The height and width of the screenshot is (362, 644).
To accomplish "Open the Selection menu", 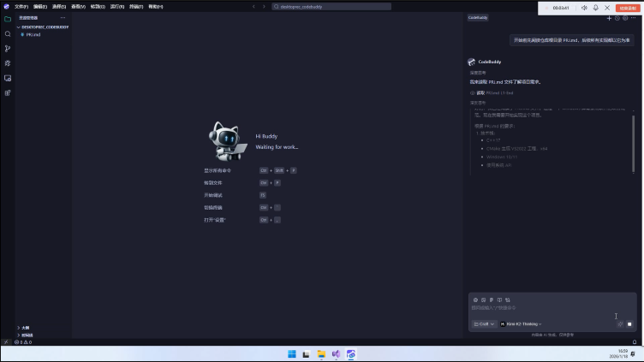I will tap(59, 7).
